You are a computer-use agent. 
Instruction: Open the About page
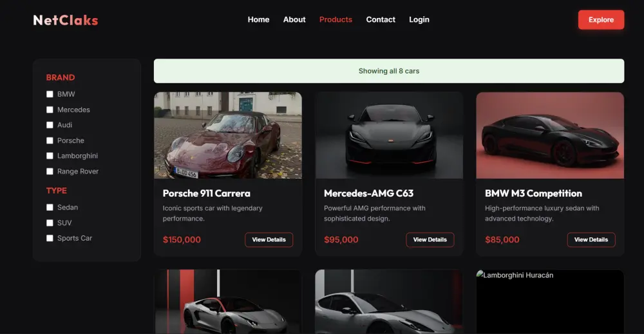click(x=294, y=19)
